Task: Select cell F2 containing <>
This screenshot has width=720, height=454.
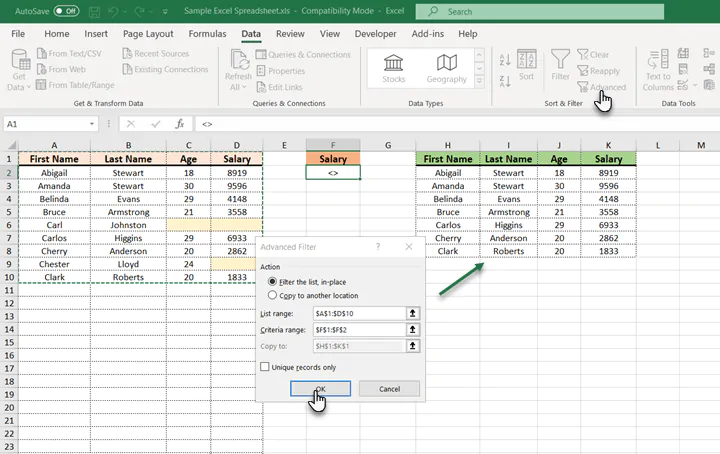Action: 333,173
